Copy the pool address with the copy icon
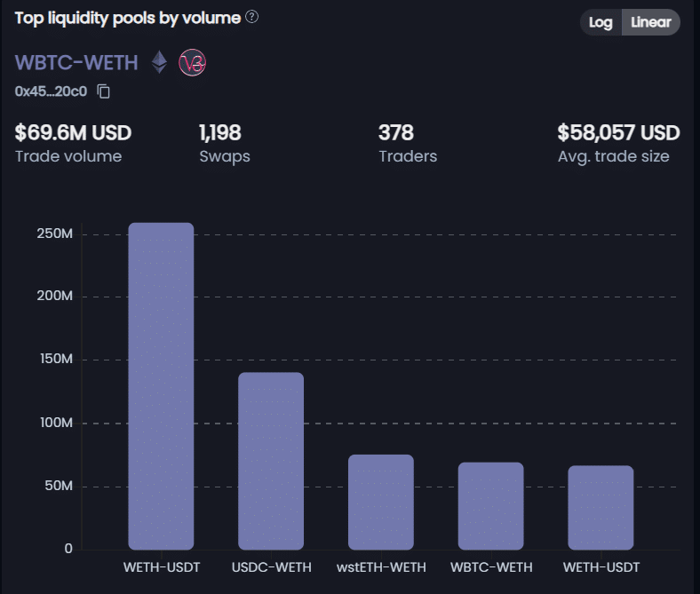The height and width of the screenshot is (594, 700). [104, 91]
